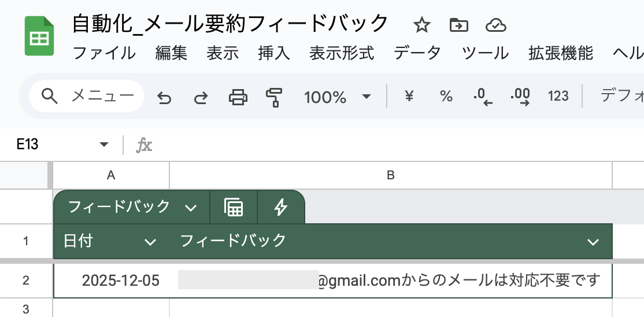The height and width of the screenshot is (317, 644).
Task: Format as currency yen
Action: point(409,96)
